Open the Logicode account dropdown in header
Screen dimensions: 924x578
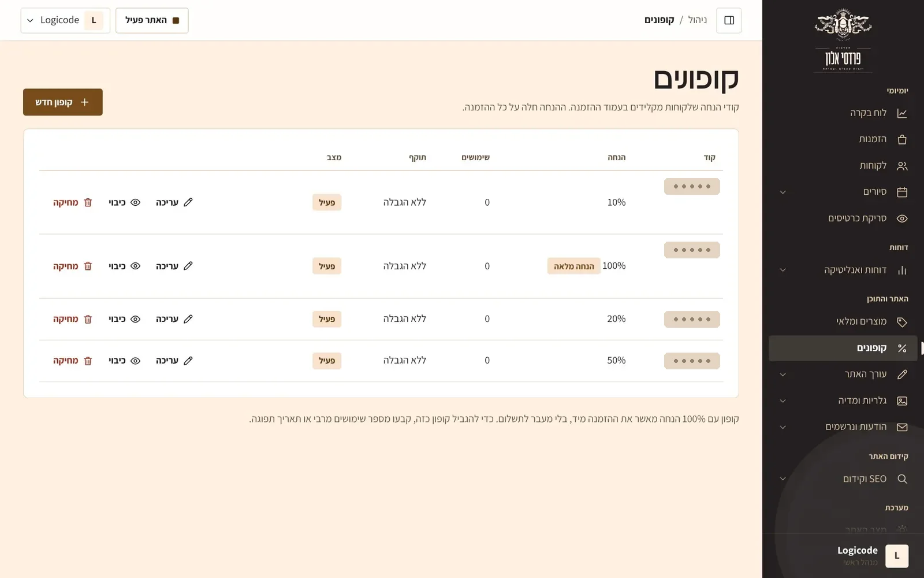tap(65, 20)
